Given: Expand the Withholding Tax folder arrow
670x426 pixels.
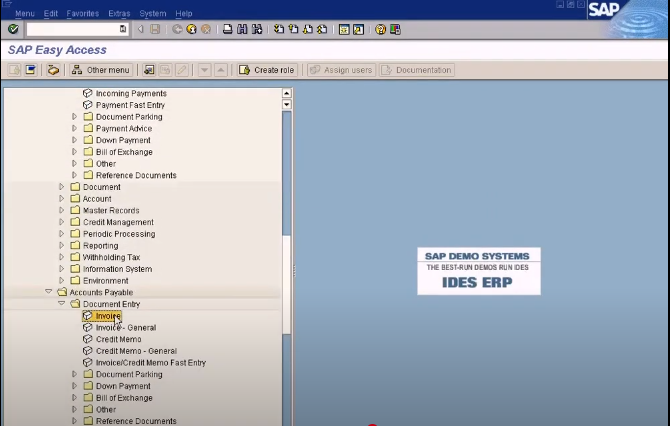Looking at the screenshot, I should pos(62,257).
